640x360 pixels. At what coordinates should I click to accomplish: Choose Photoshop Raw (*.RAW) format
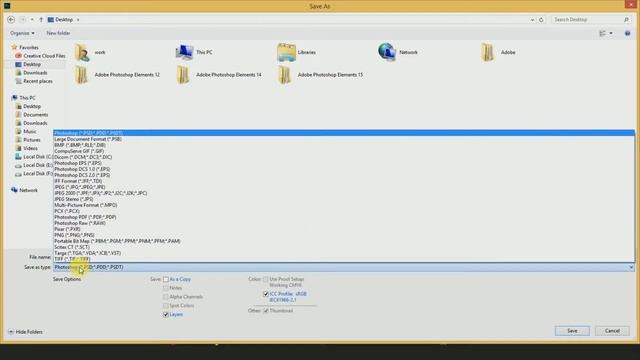click(x=344, y=223)
